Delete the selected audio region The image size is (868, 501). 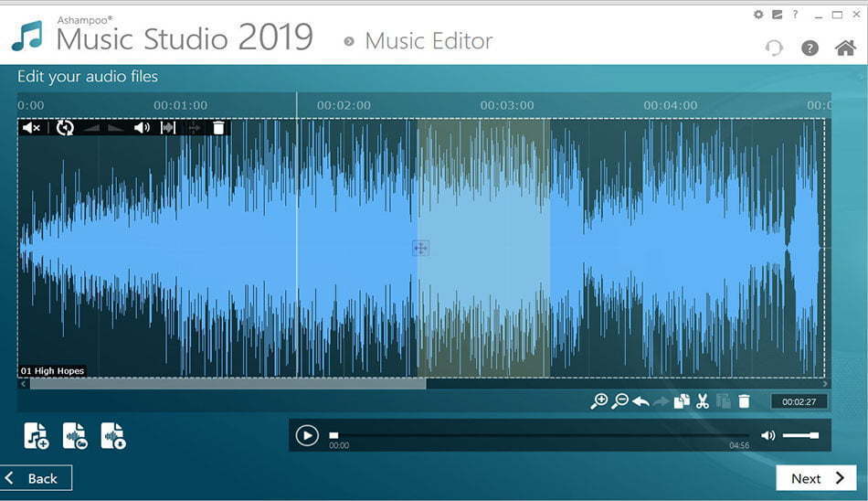click(x=744, y=401)
